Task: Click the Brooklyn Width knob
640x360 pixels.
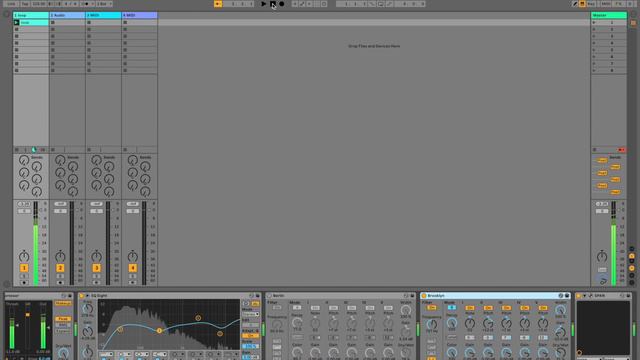Action: pos(560,310)
